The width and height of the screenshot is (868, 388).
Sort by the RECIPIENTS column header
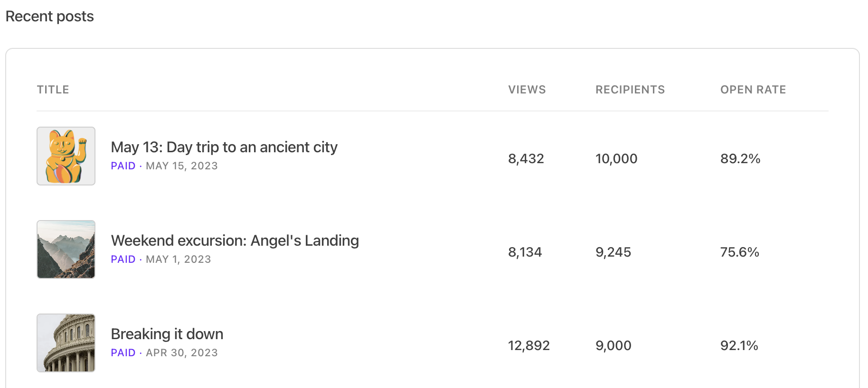pos(630,90)
